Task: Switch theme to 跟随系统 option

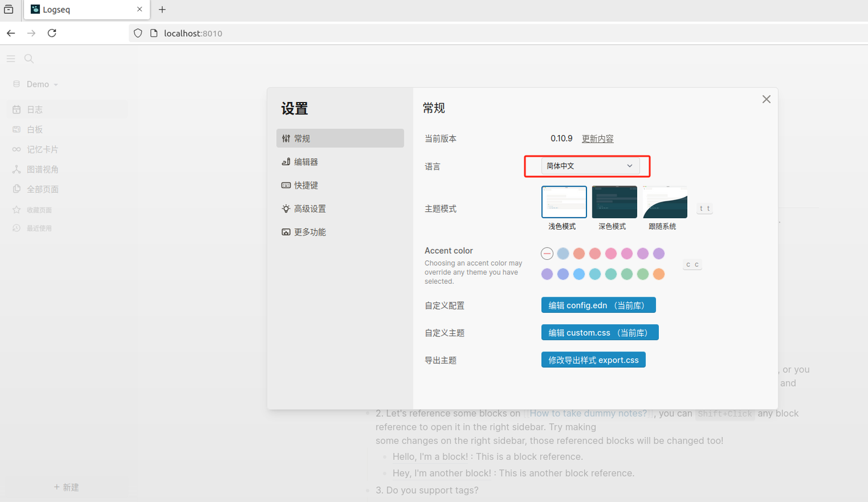Action: [664, 201]
